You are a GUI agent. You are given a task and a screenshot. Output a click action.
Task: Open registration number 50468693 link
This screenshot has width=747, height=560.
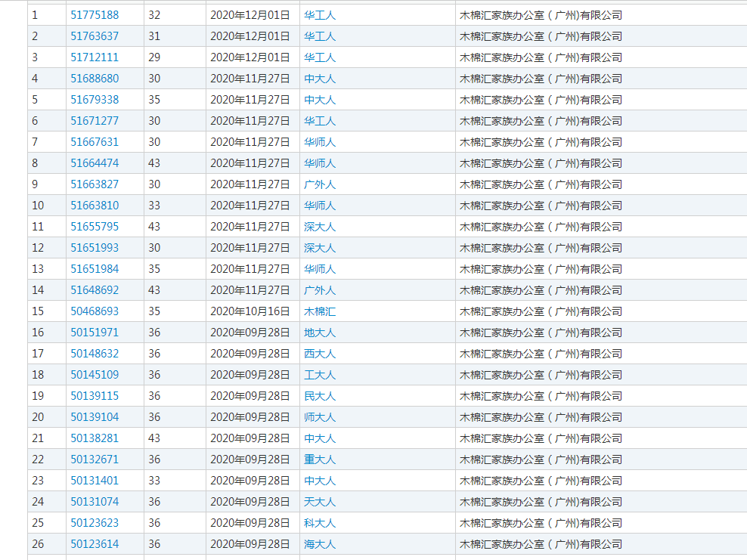pyautogui.click(x=95, y=311)
